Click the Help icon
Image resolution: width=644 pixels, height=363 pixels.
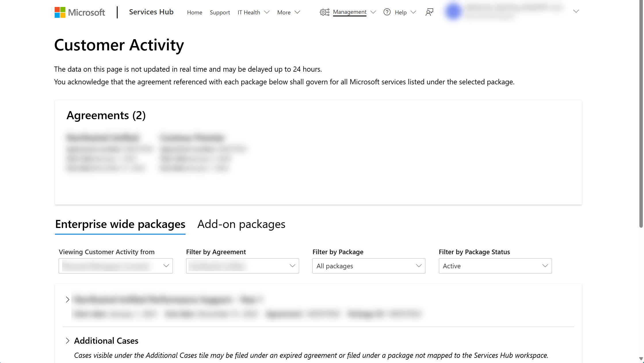coord(387,12)
